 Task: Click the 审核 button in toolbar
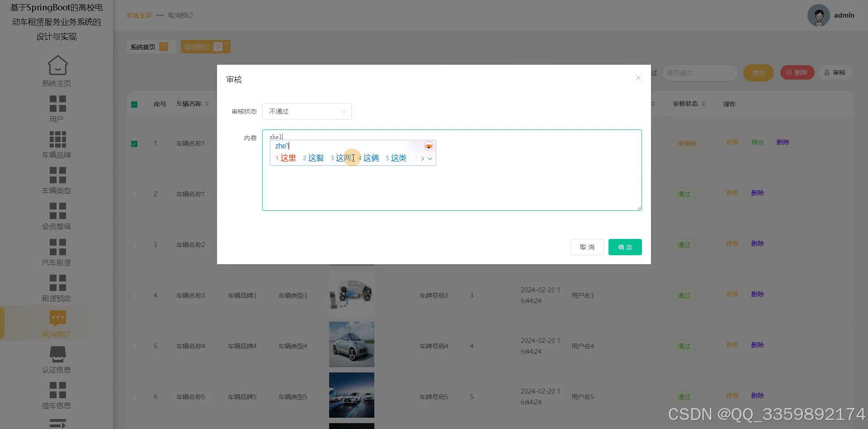click(x=835, y=72)
